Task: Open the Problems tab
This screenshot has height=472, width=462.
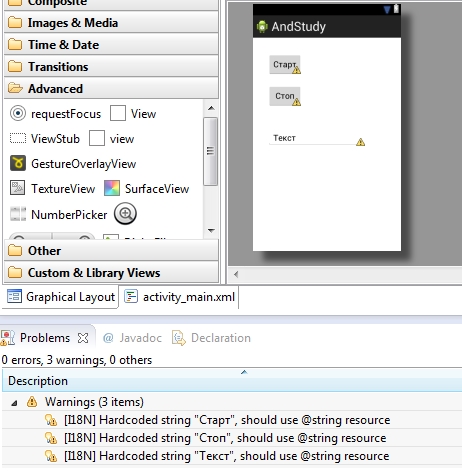Action: point(45,338)
